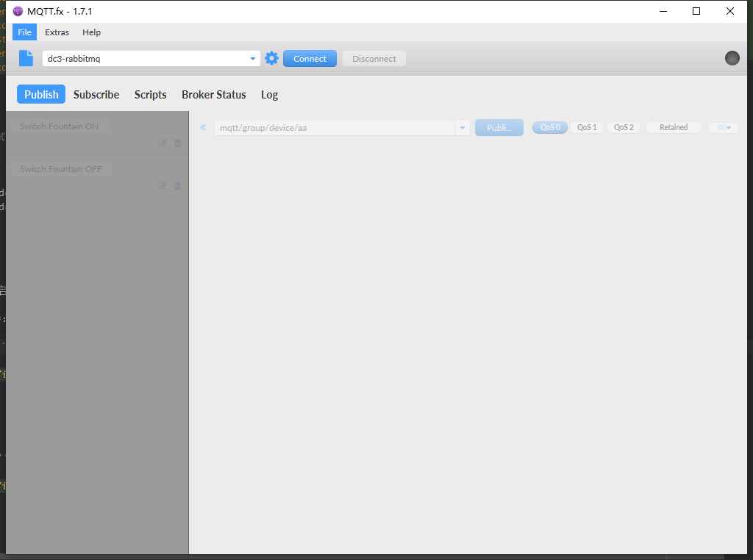The width and height of the screenshot is (753, 560).
Task: Select QoS 2 option
Action: [624, 128]
